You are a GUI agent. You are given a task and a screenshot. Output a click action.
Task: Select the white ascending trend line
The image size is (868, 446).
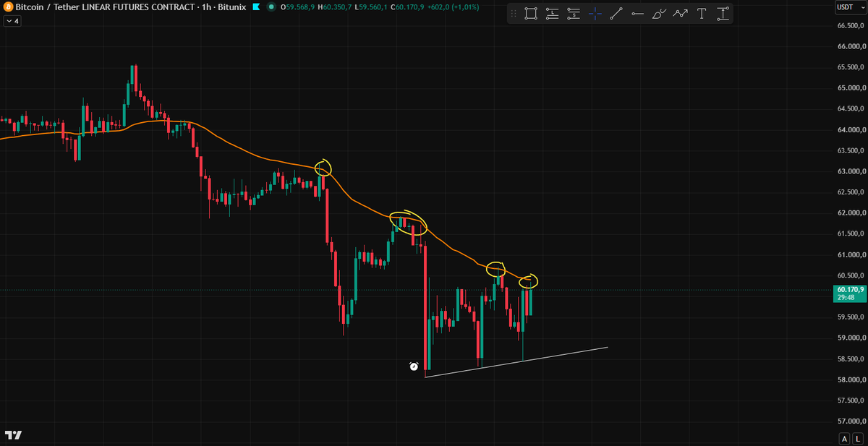(516, 362)
